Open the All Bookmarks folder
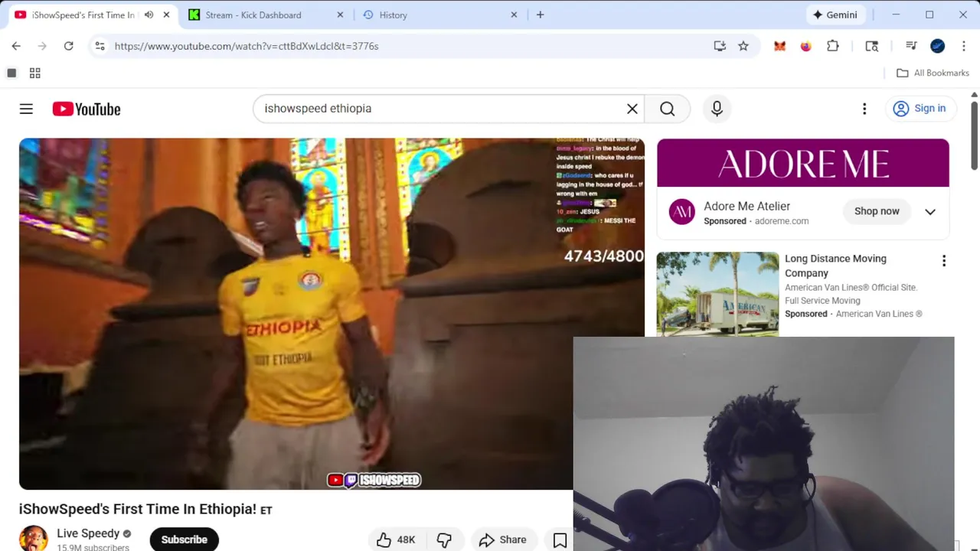The height and width of the screenshot is (551, 980). 933,73
